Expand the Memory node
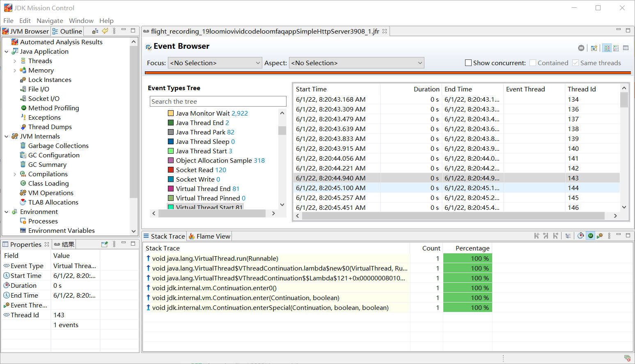The image size is (635, 364). [15, 71]
